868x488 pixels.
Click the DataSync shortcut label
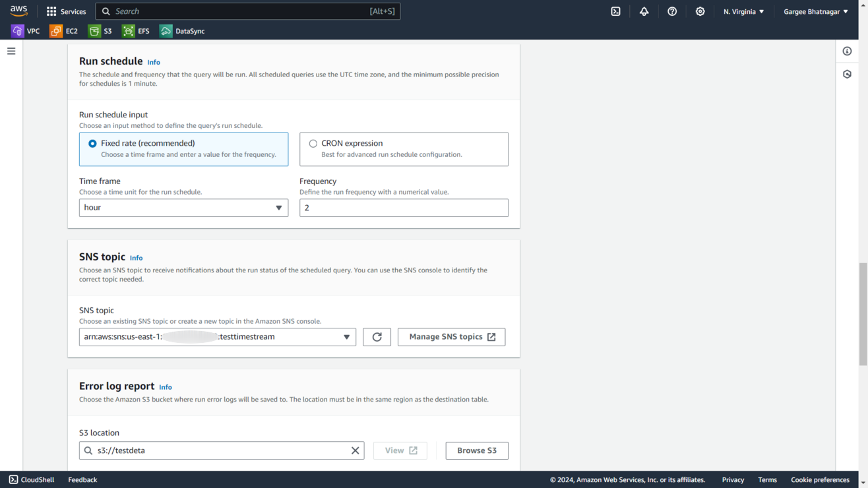190,31
